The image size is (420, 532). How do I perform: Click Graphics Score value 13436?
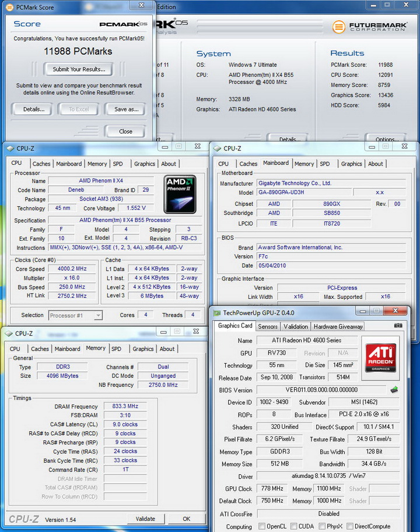386,96
